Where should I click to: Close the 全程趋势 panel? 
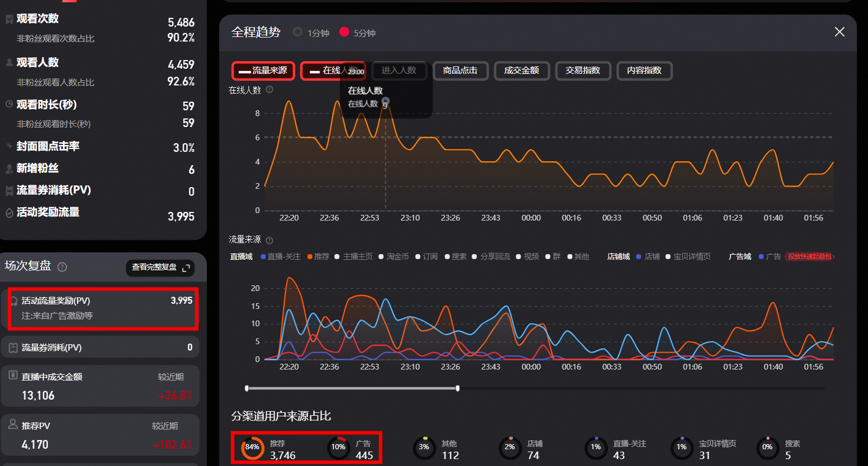tap(840, 32)
